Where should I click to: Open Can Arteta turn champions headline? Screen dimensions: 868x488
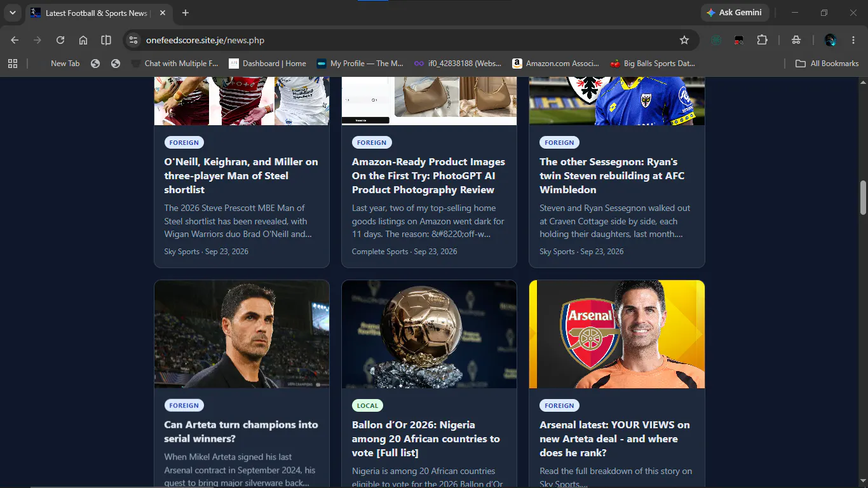241,432
